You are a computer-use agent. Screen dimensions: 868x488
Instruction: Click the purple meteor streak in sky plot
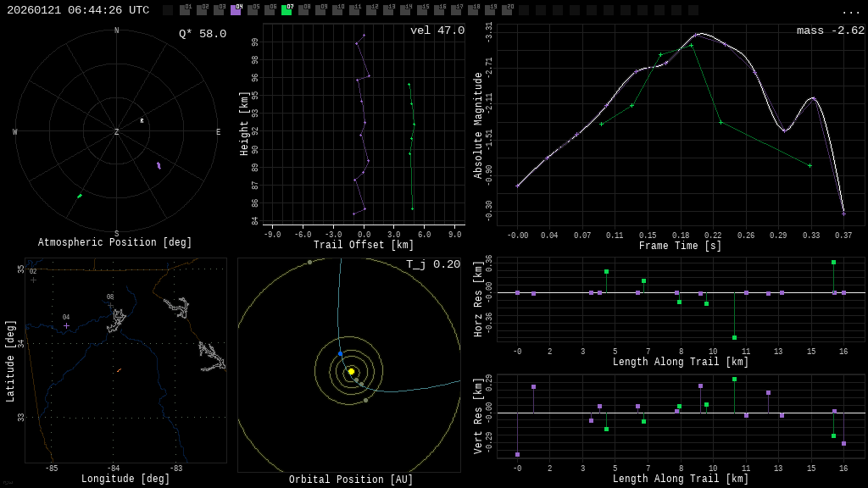159,165
